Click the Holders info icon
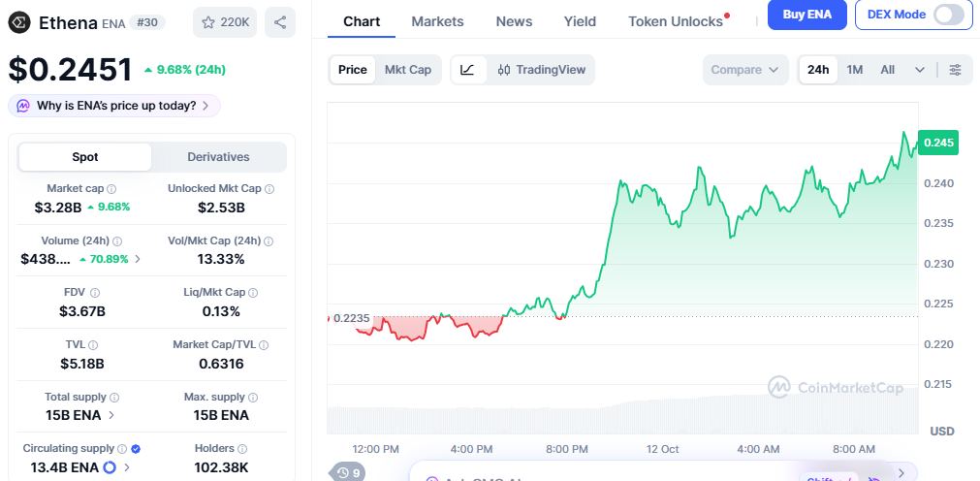 [242, 448]
